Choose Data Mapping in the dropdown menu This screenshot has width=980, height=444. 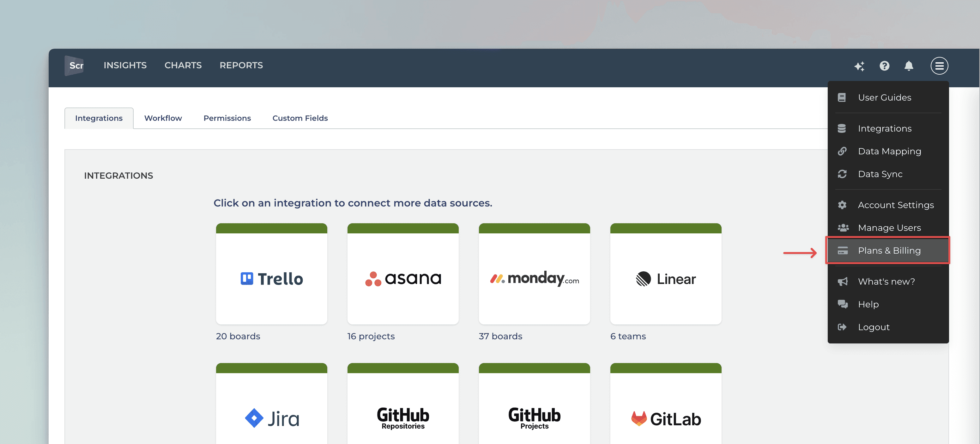(x=889, y=151)
